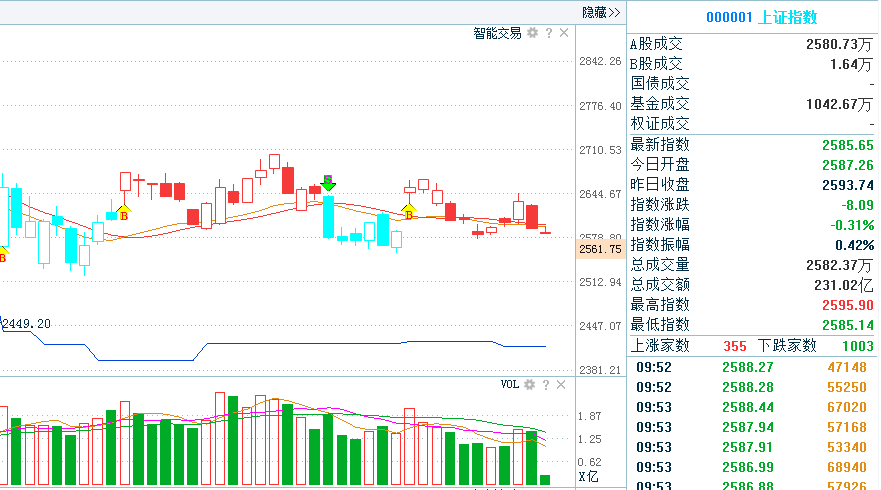The height and width of the screenshot is (490, 881).
Task: Select the 智能交易 indicator label
Action: point(497,33)
